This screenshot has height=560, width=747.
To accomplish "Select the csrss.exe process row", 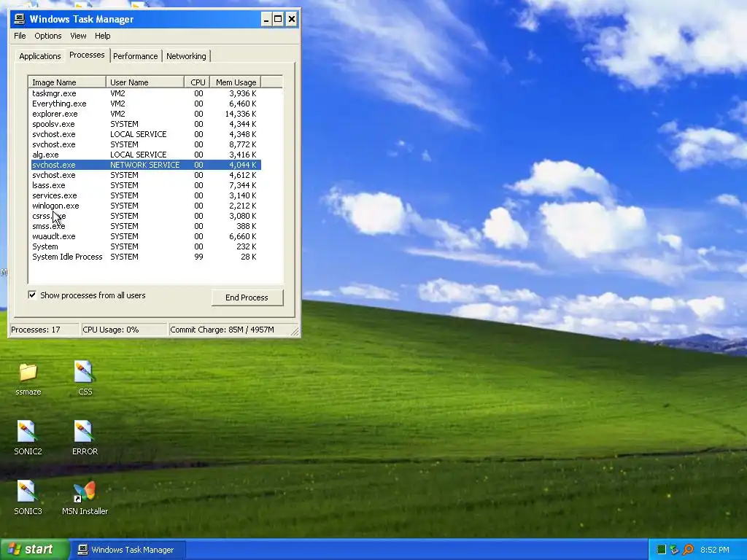I will click(146, 216).
